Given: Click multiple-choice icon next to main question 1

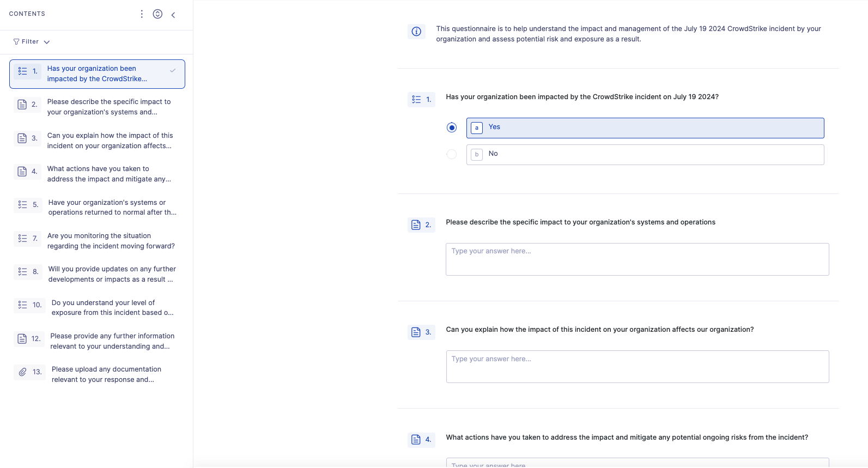Looking at the screenshot, I should pos(416,100).
